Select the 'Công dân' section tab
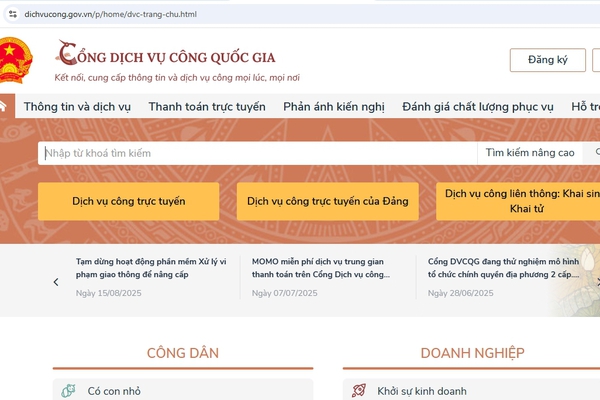 click(x=182, y=352)
